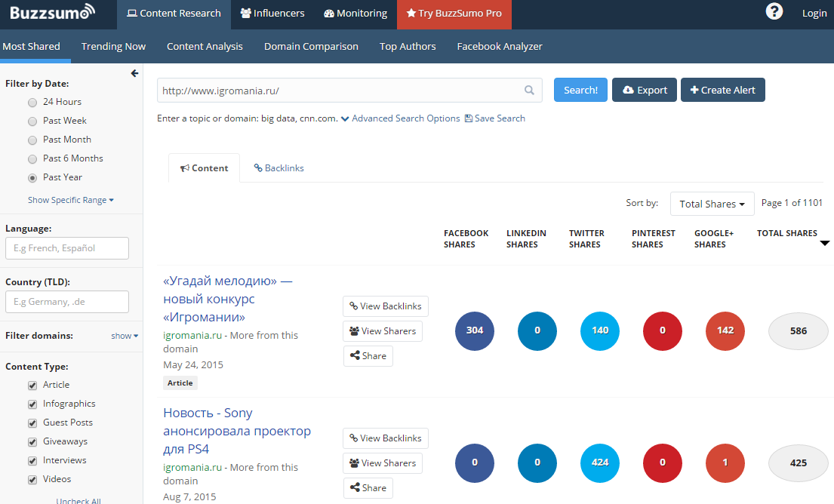Expand Show Specific Range options
The width and height of the screenshot is (834, 504).
point(71,200)
